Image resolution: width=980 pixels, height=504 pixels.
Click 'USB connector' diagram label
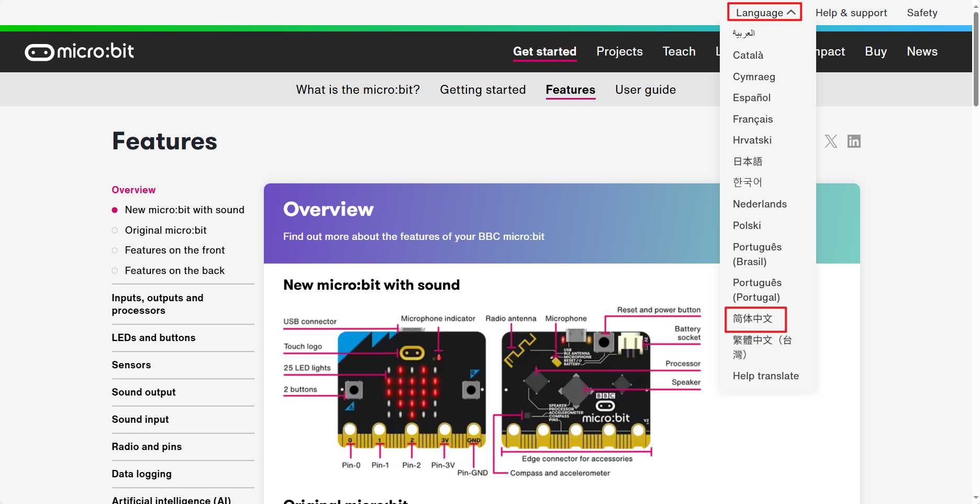point(310,321)
